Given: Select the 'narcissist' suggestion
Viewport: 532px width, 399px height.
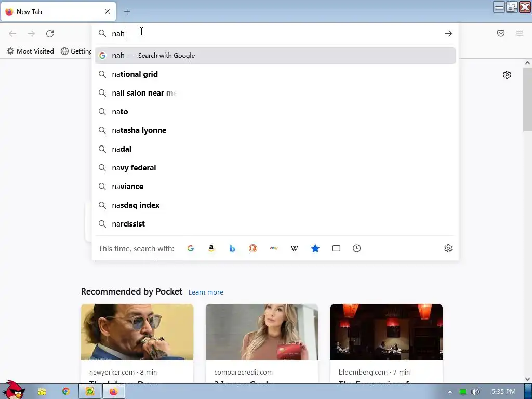Looking at the screenshot, I should click(275, 223).
